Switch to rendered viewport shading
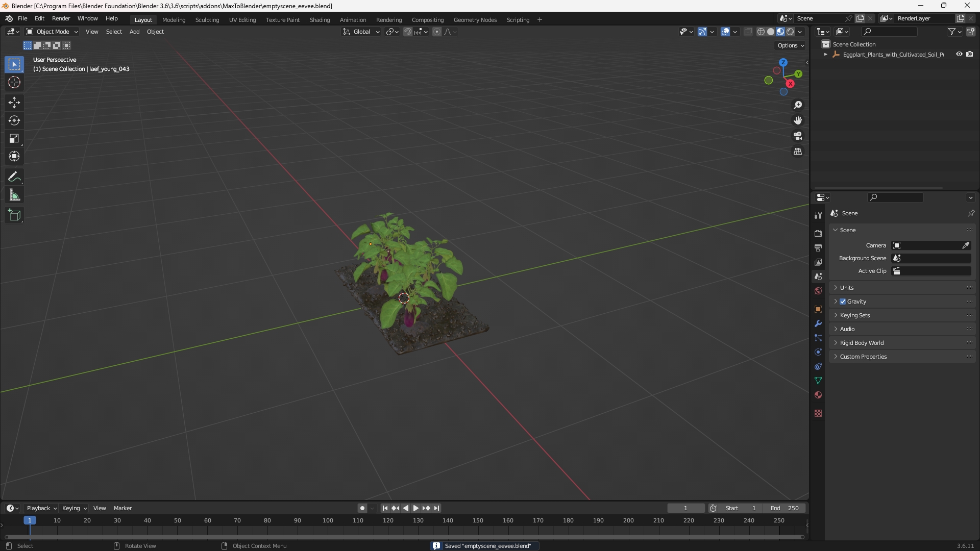This screenshot has height=551, width=980. point(790,32)
